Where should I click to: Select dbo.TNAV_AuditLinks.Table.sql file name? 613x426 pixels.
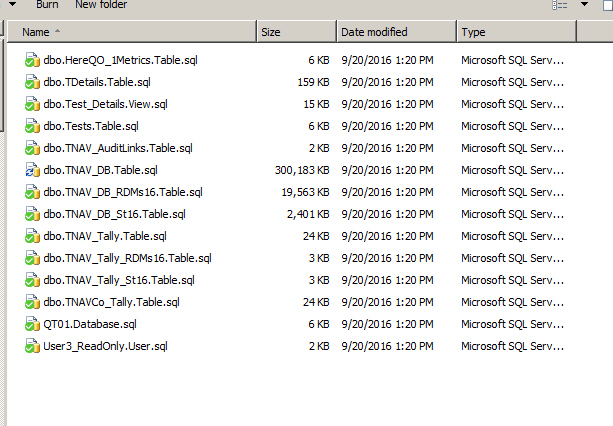pos(118,148)
